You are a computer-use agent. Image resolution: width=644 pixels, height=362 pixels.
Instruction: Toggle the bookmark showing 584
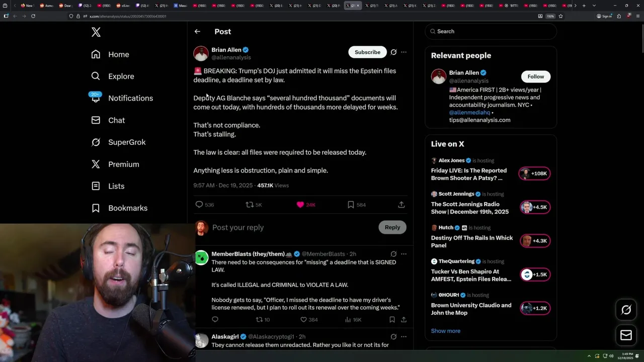click(356, 205)
